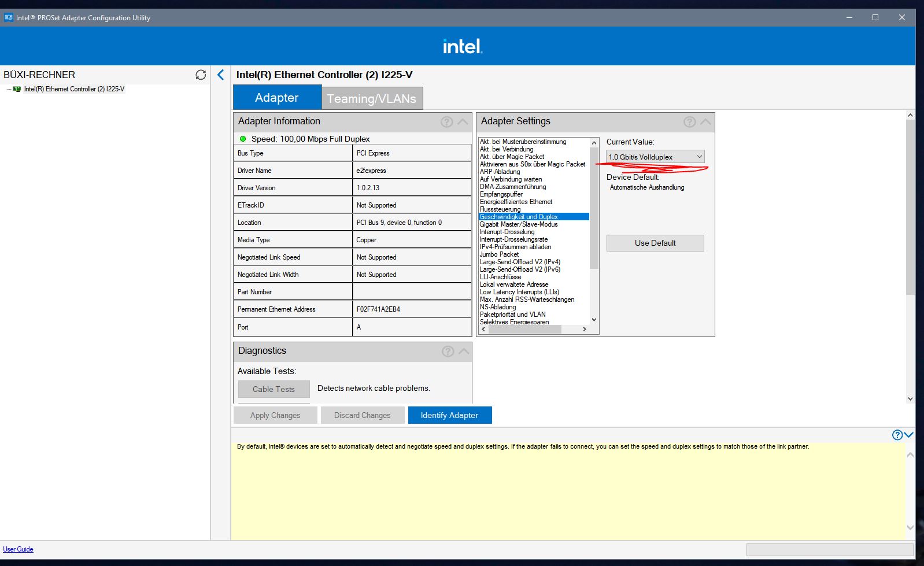
Task: Click the 'e2fexpress' driver name value
Action: point(371,171)
